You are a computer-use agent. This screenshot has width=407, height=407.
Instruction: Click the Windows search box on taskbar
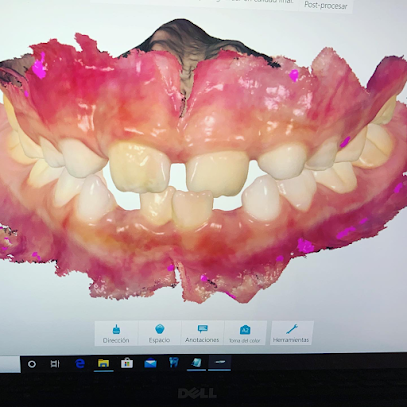click(x=10, y=364)
